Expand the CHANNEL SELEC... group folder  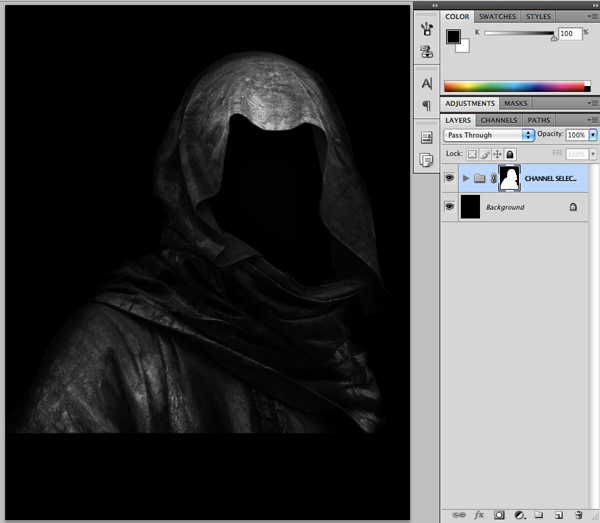coord(465,178)
